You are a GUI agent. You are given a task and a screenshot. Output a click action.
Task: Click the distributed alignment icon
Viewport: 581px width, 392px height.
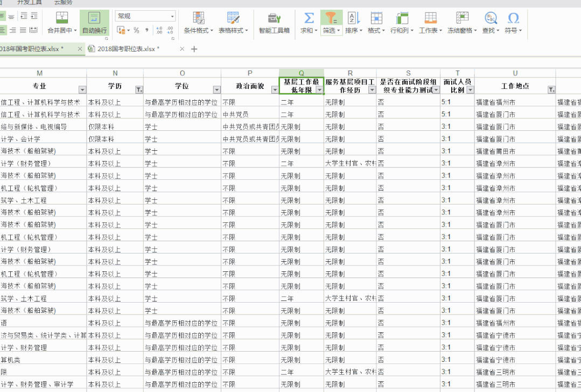click(x=33, y=30)
